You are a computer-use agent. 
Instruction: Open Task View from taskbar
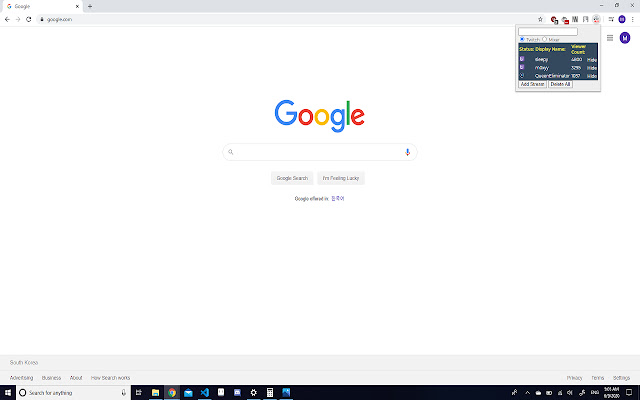click(139, 393)
